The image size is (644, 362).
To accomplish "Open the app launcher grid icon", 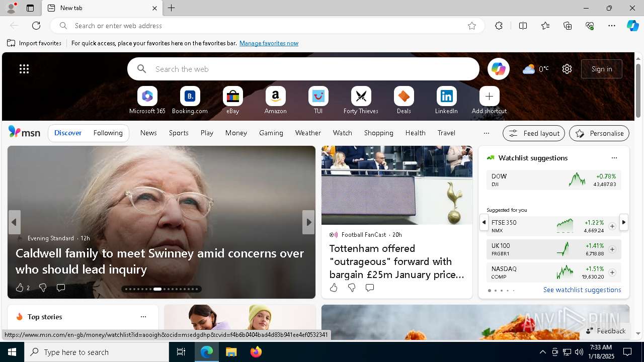I will [x=24, y=69].
